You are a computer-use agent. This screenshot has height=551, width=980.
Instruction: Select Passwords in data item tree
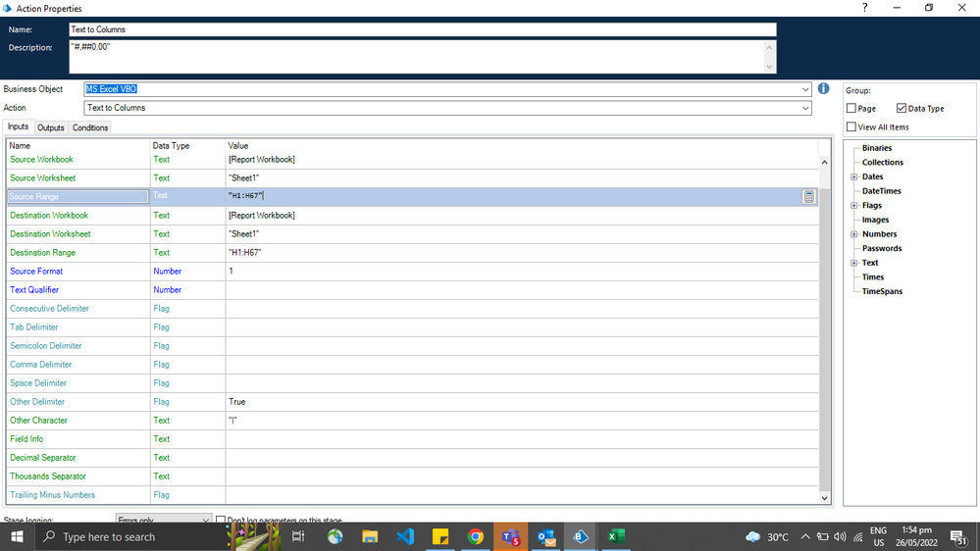tap(882, 249)
